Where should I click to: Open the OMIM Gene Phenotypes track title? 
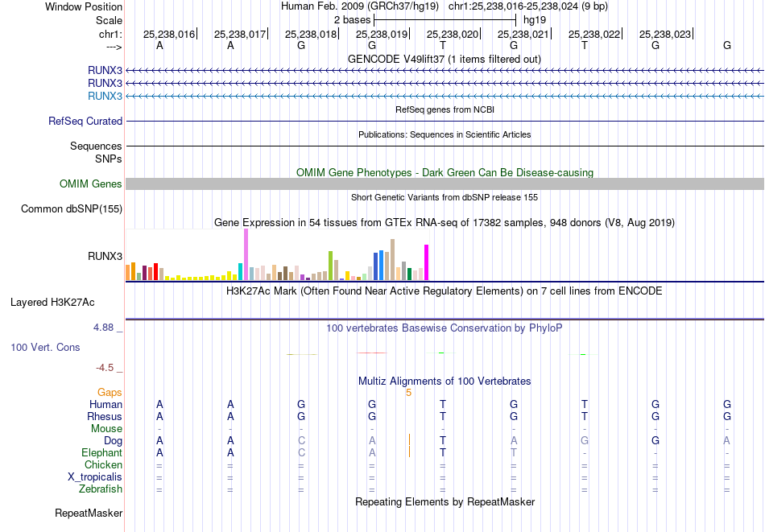point(445,172)
